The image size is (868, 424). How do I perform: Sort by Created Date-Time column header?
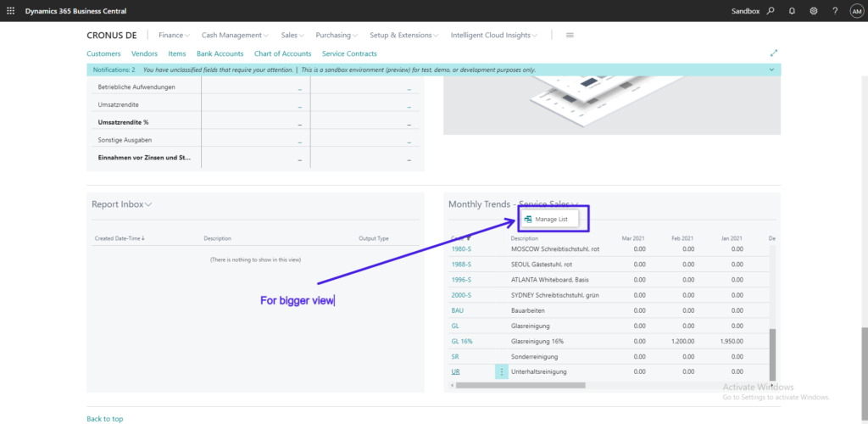pyautogui.click(x=119, y=238)
